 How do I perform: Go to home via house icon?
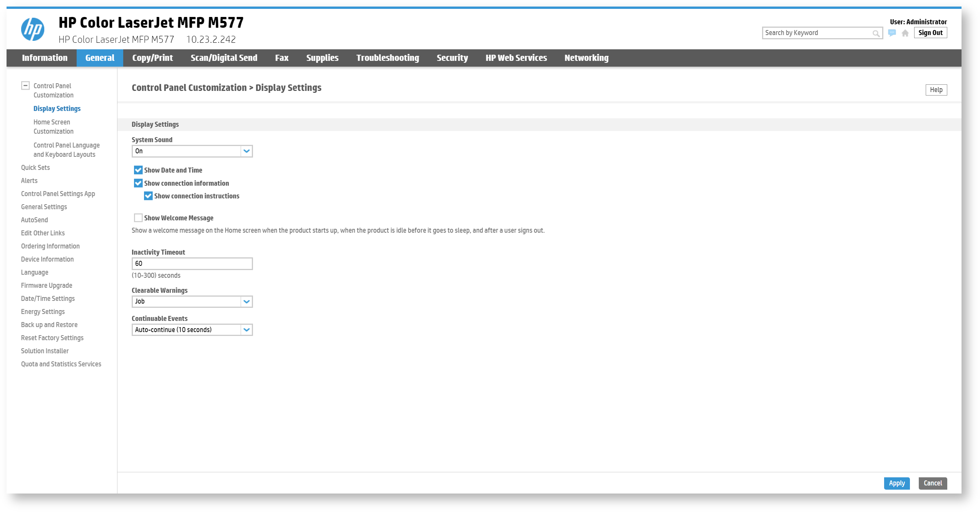point(905,33)
